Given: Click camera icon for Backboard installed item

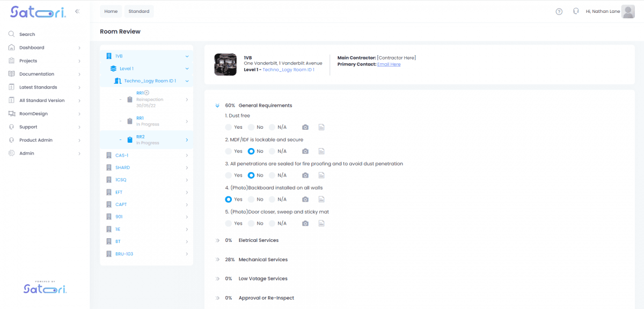Looking at the screenshot, I should [x=305, y=200].
